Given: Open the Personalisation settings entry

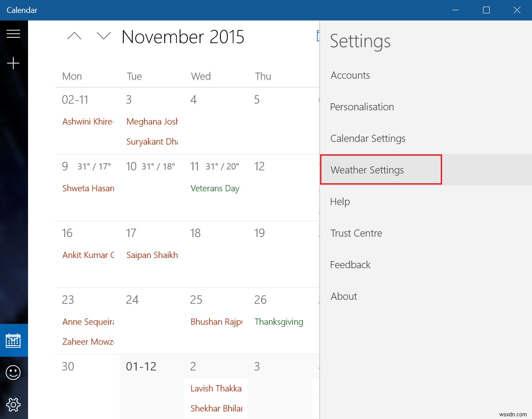Looking at the screenshot, I should click(362, 107).
